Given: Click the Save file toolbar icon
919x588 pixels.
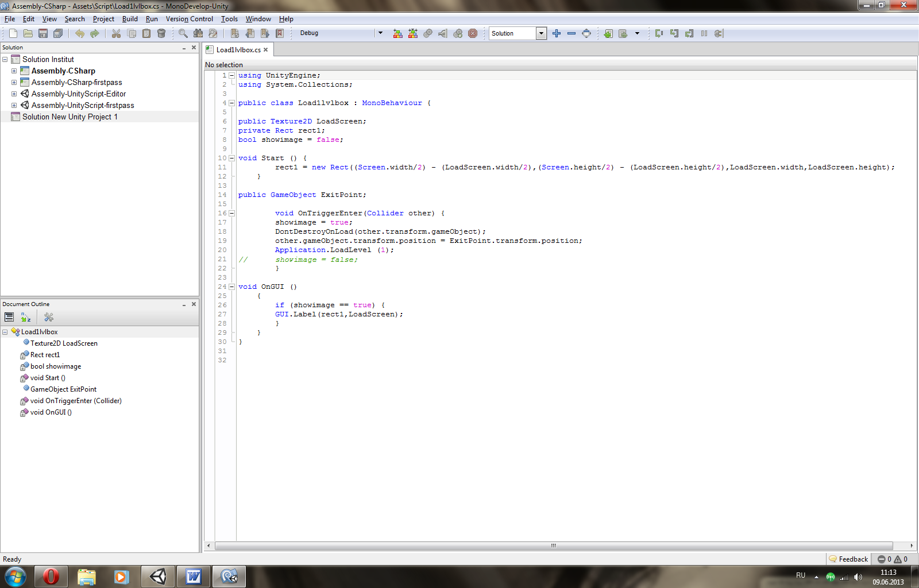Looking at the screenshot, I should tap(43, 33).
